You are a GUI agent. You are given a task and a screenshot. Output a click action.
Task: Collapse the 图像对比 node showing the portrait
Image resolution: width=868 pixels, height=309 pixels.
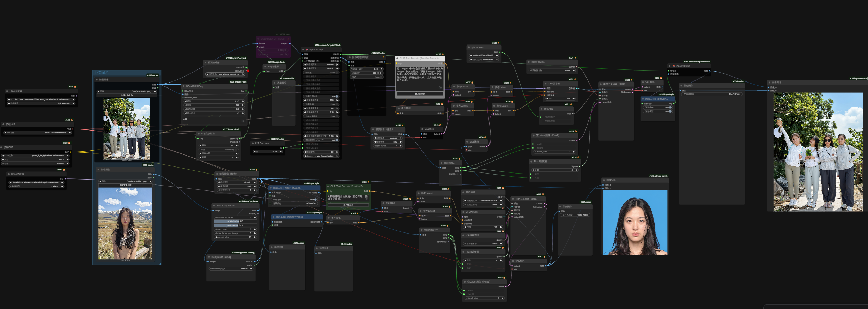604,180
